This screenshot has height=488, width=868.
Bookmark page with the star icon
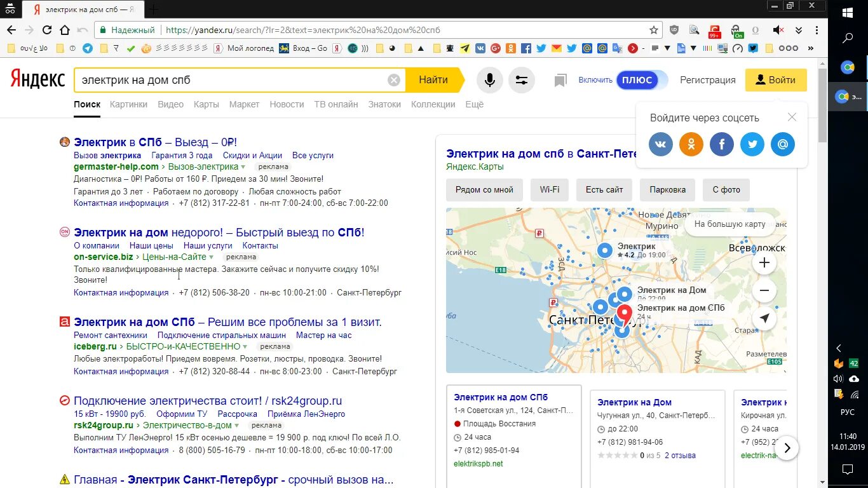click(x=654, y=30)
